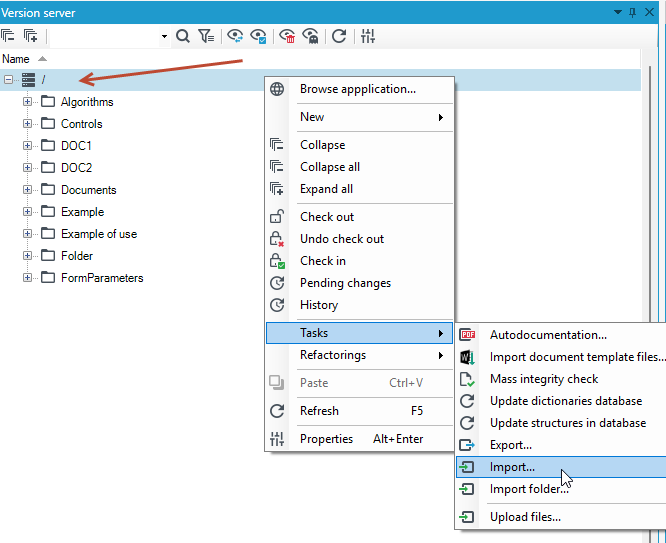Choose Upload files from submenu
Screen dimensions: 666x543
(561, 517)
